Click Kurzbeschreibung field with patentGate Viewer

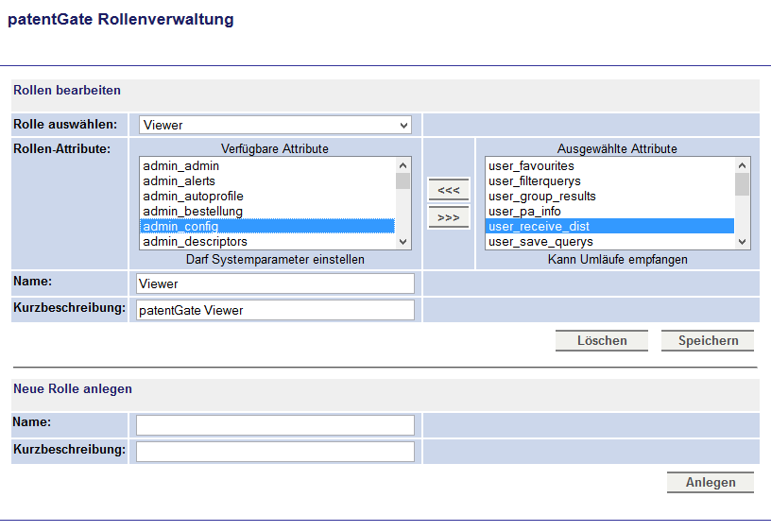coord(275,310)
